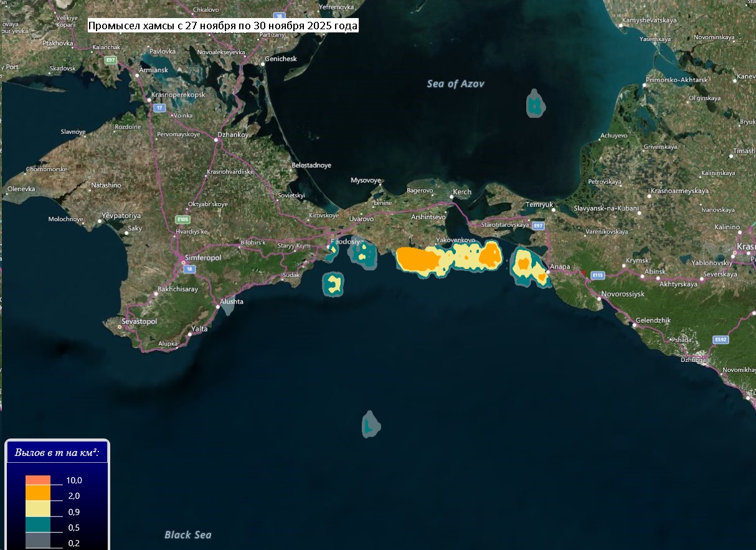756x550 pixels.
Task: Click the anchovy fishery title label
Action: point(223,26)
